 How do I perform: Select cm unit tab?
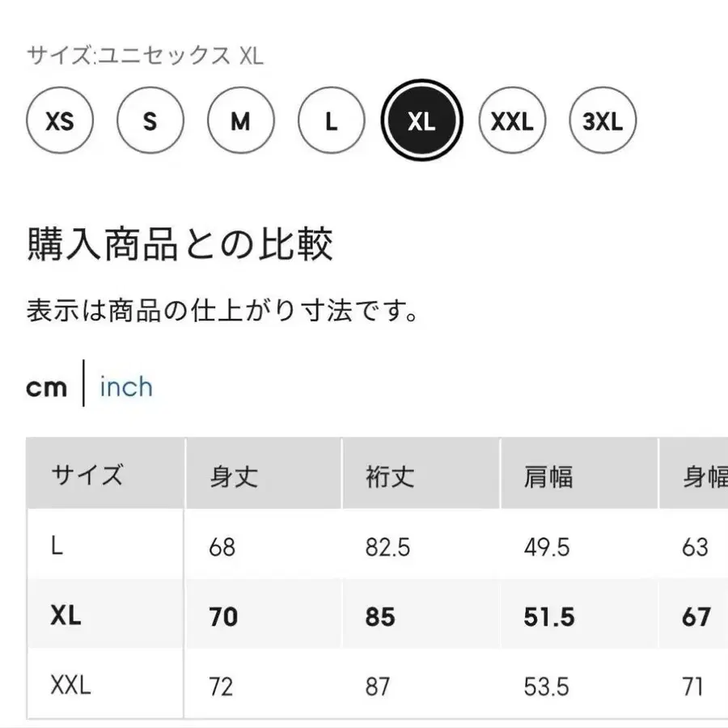47,387
